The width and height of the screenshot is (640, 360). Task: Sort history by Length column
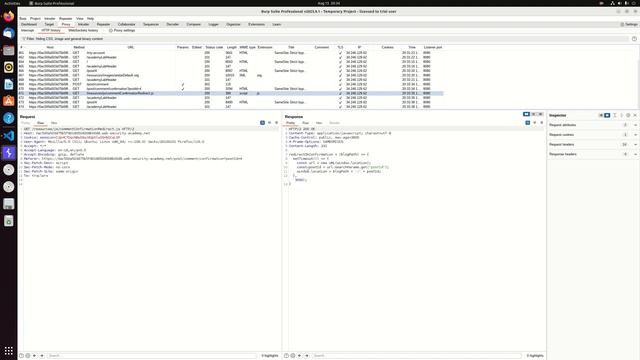tap(231, 47)
